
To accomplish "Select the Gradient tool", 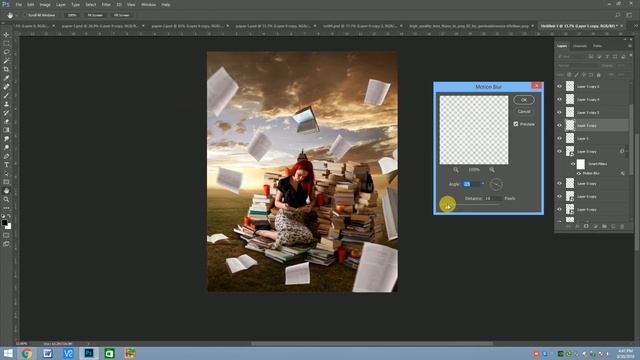I will point(6,130).
